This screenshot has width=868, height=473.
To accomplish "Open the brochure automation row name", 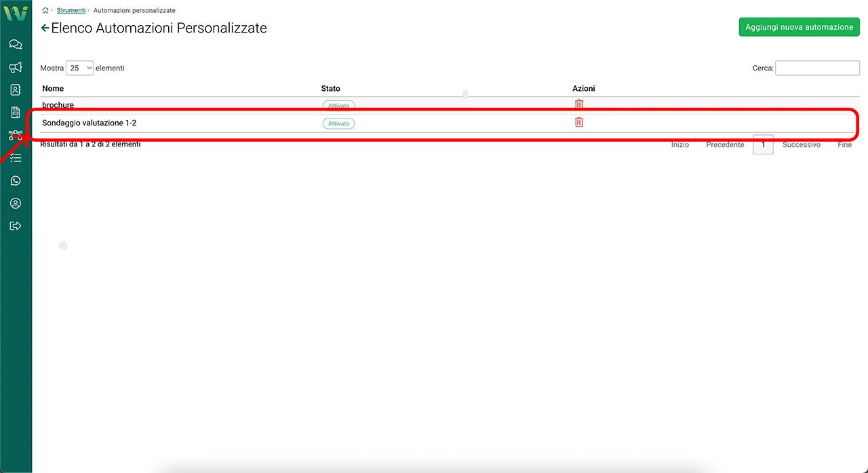I will [58, 105].
